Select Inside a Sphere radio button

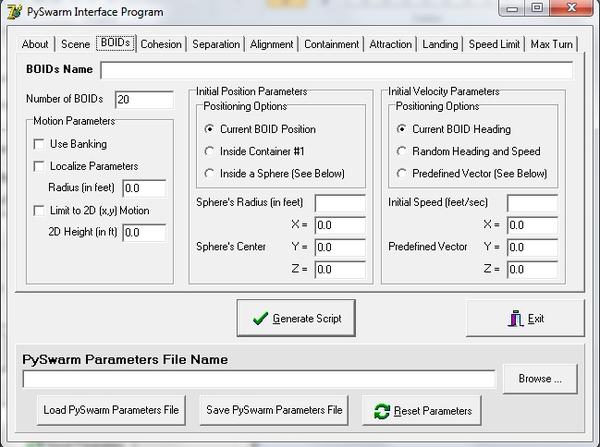tap(209, 173)
